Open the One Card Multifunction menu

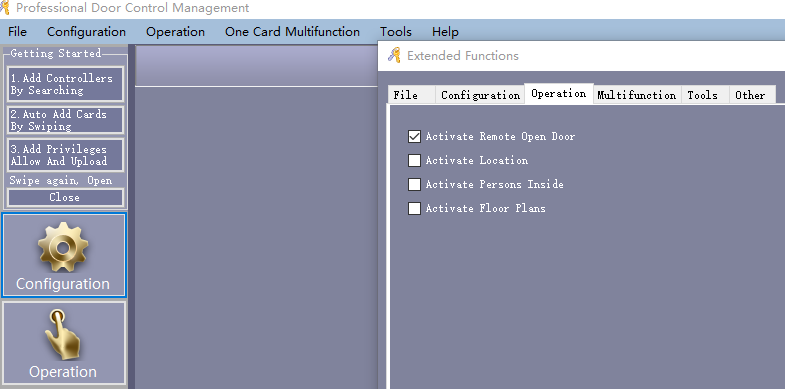(292, 32)
